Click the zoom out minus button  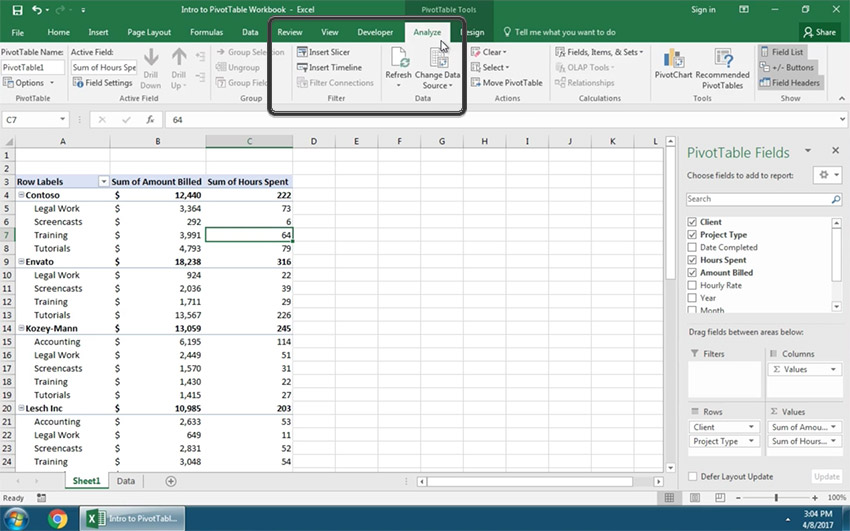738,497
